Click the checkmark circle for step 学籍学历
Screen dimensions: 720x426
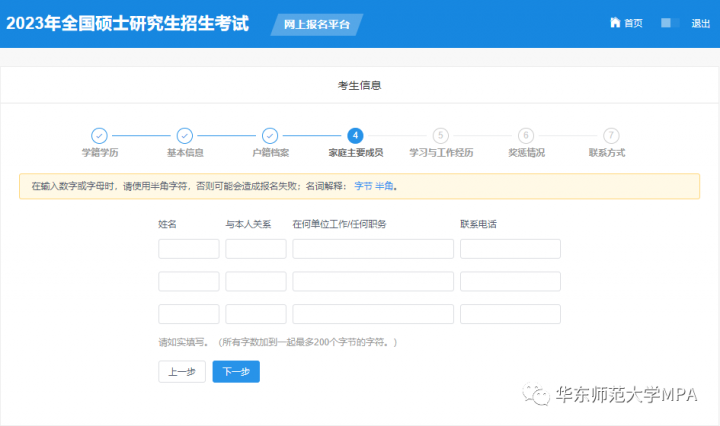point(99,136)
